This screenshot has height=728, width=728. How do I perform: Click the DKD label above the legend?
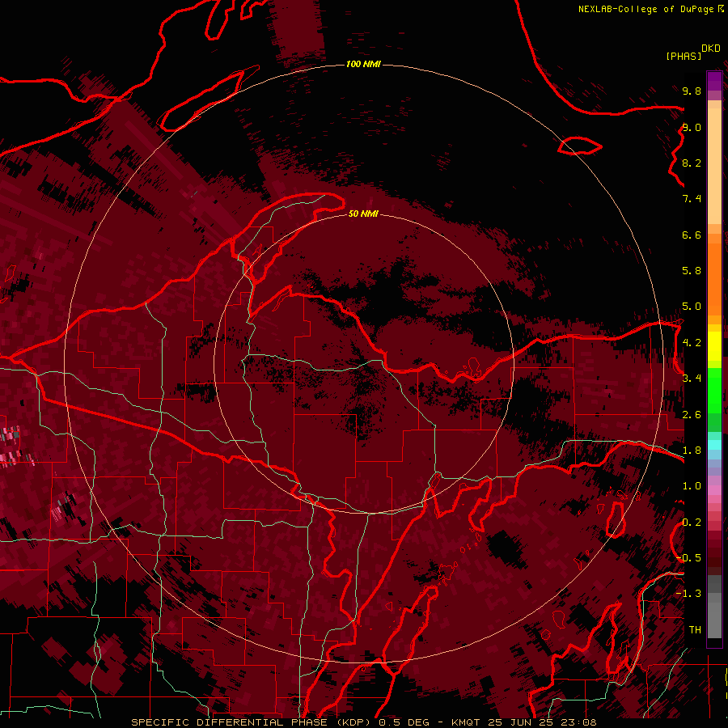(711, 49)
